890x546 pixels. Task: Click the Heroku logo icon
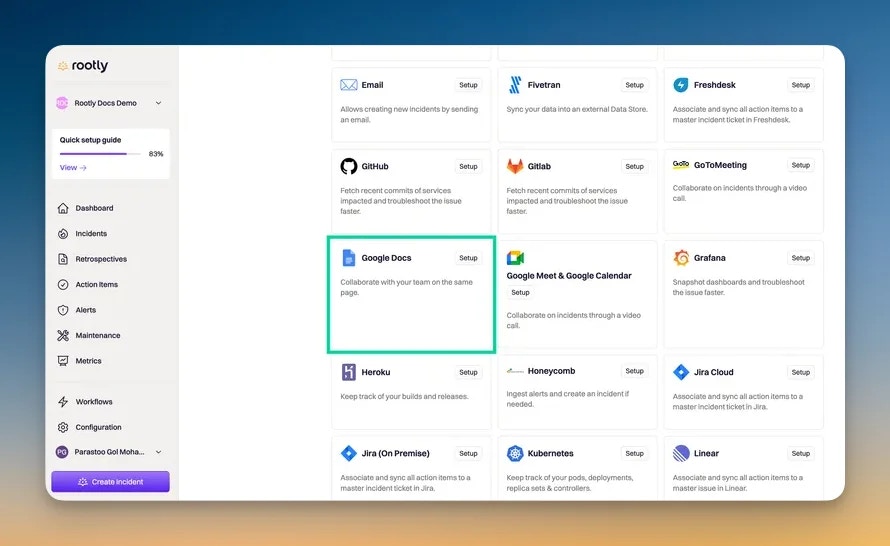click(349, 372)
